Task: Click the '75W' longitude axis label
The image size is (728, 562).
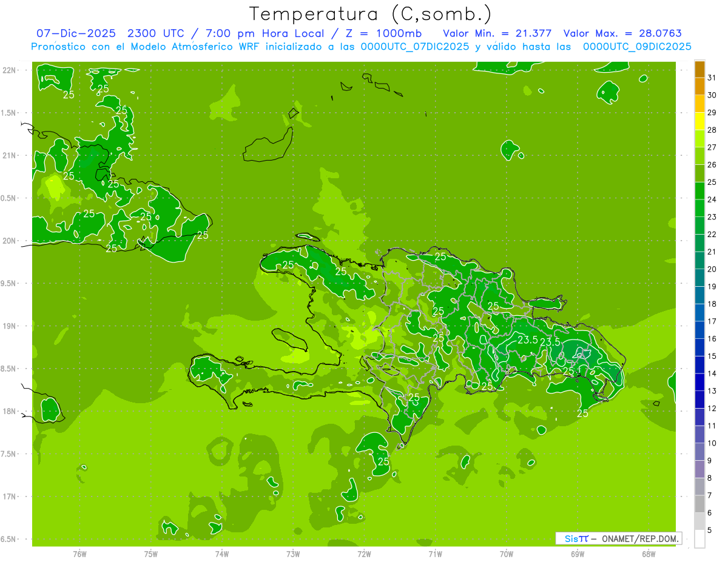Action: pos(150,554)
